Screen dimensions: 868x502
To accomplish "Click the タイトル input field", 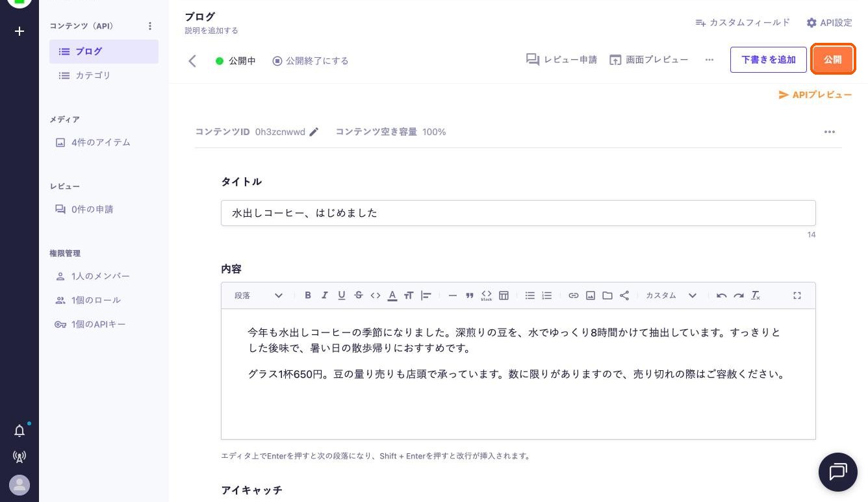I will click(x=518, y=213).
